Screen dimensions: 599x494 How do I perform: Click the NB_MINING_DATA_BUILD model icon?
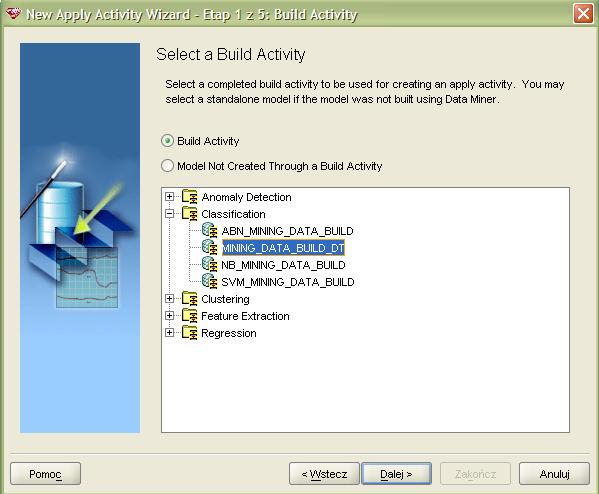click(210, 264)
